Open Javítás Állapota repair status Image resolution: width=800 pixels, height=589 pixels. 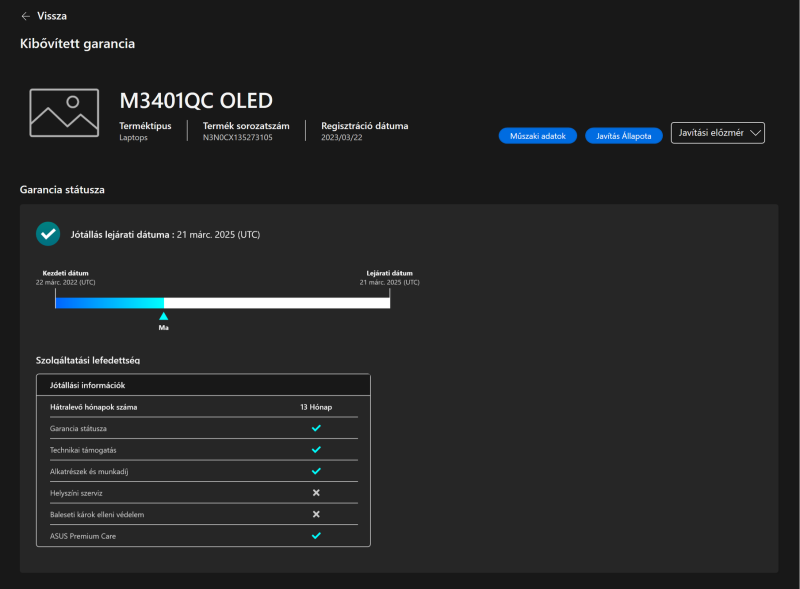pos(623,136)
